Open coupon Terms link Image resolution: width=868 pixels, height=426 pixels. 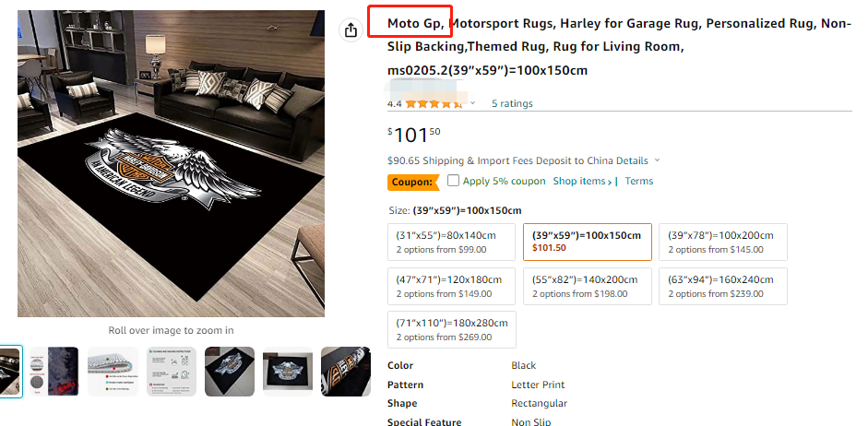638,181
